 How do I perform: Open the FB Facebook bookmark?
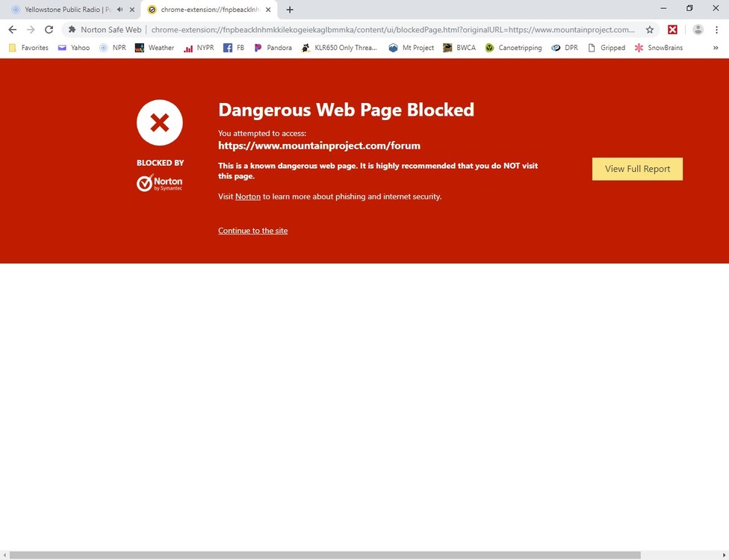coord(234,47)
